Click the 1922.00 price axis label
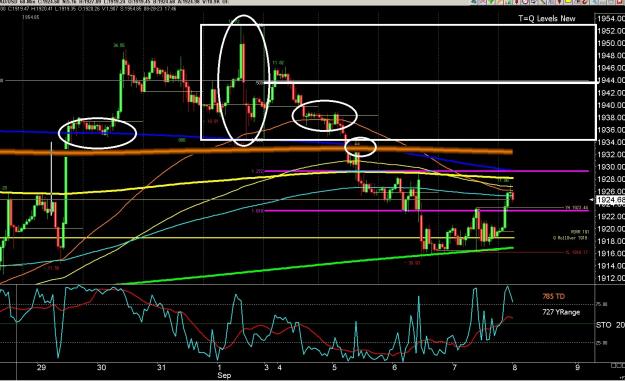Screen dimensions: 625x381 611,216
